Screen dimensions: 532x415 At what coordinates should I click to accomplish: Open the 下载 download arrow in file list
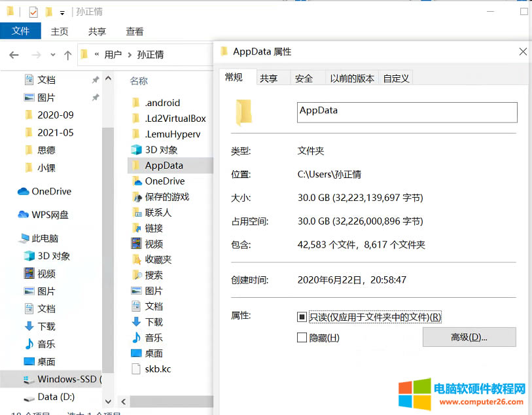(136, 322)
